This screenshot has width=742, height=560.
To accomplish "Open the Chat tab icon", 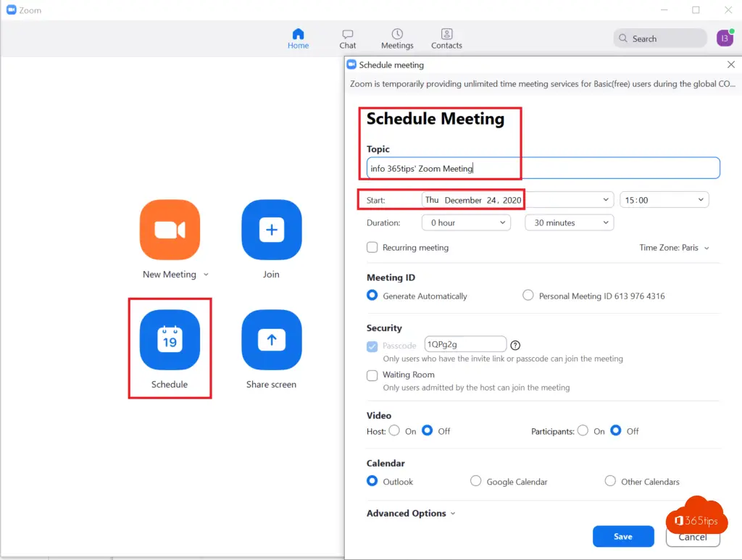I will click(x=348, y=35).
